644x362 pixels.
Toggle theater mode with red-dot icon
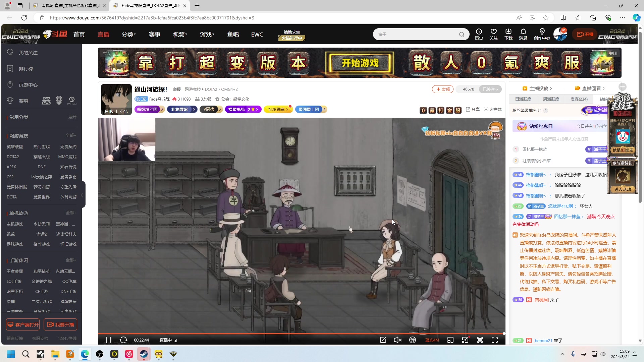tap(465, 340)
